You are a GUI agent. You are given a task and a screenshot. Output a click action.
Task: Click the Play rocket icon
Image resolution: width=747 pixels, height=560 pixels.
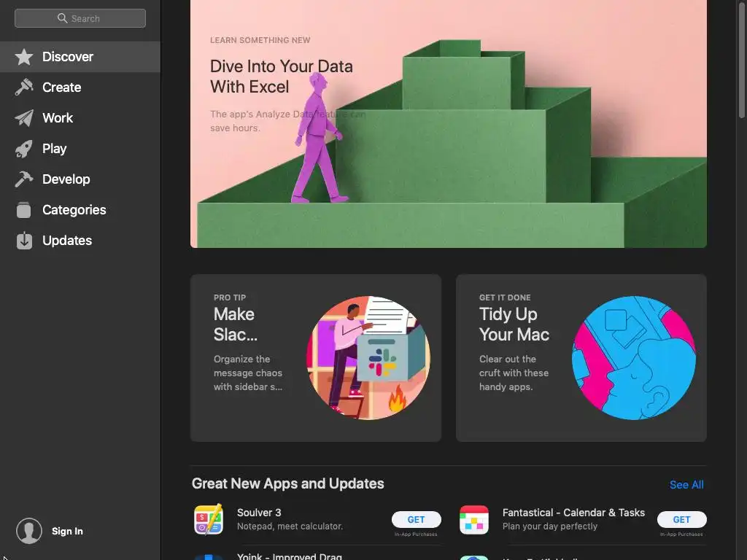[24, 149]
